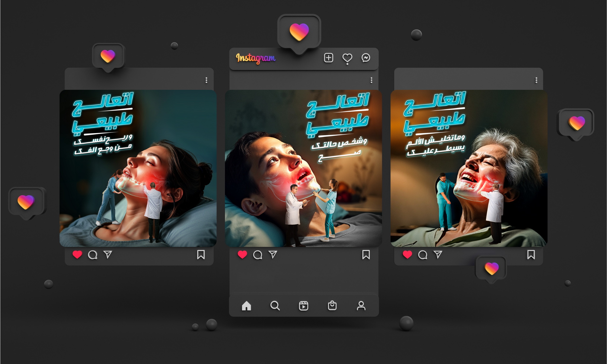This screenshot has height=364, width=607.
Task: Go to Home tab in bottom bar
Action: coord(246,306)
